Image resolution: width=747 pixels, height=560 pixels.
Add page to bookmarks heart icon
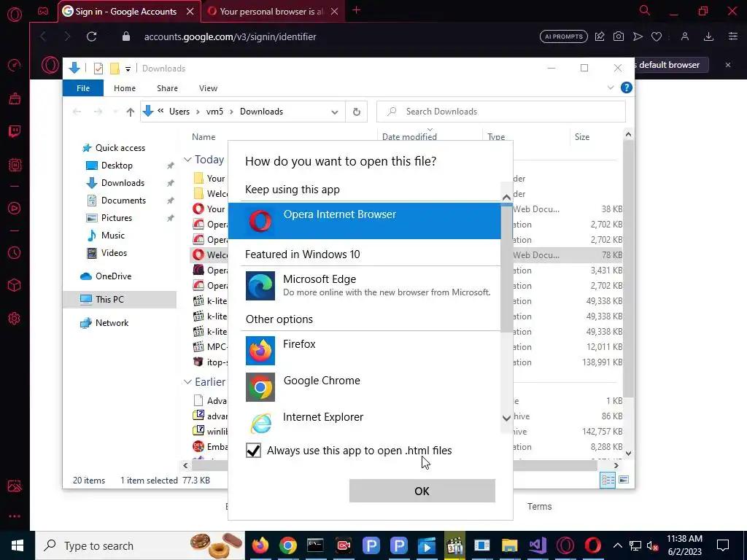[x=657, y=36]
